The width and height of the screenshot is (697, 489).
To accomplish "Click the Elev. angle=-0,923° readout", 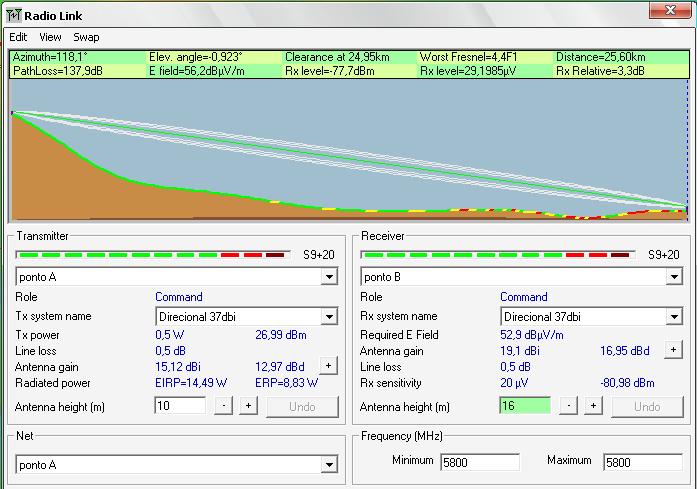I will click(x=196, y=57).
